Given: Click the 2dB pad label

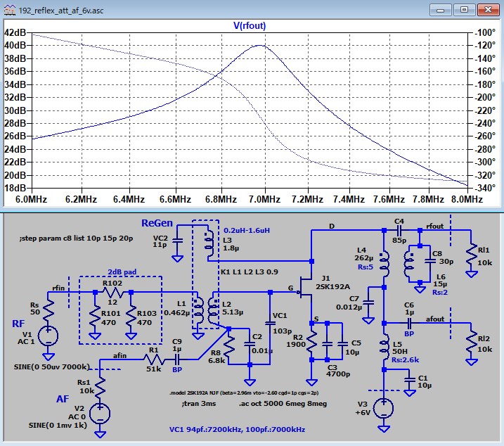Looking at the screenshot, I should [122, 272].
